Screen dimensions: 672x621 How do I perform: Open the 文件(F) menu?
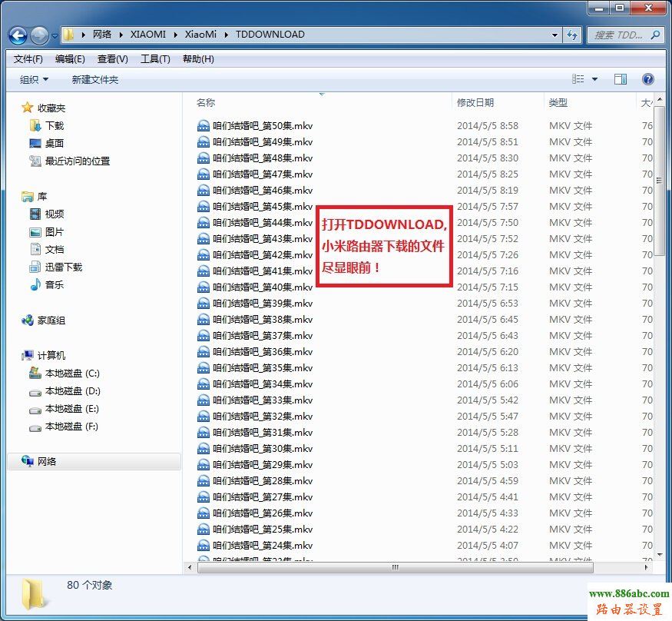pos(28,59)
